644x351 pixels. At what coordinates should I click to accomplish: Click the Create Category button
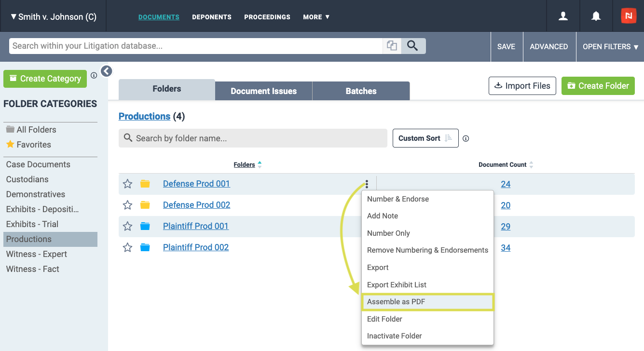coord(45,79)
